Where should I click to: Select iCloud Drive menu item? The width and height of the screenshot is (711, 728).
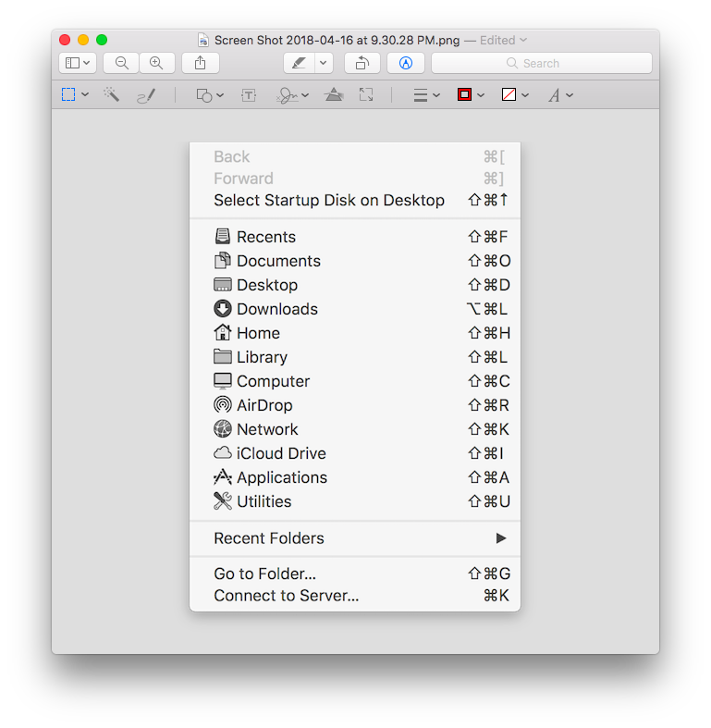pos(355,453)
